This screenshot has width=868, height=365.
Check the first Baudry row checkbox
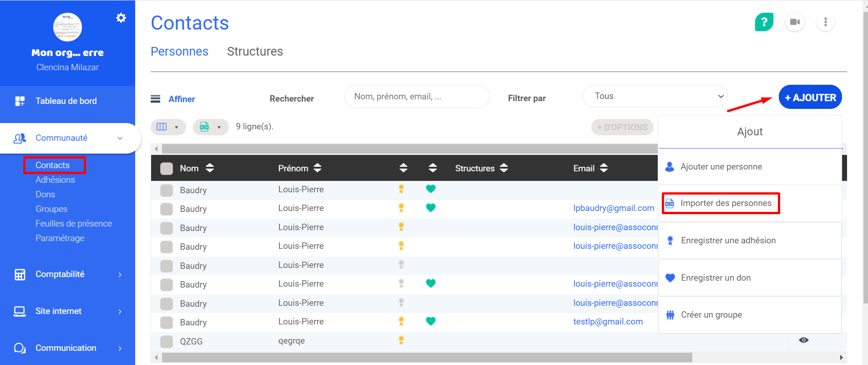(167, 190)
